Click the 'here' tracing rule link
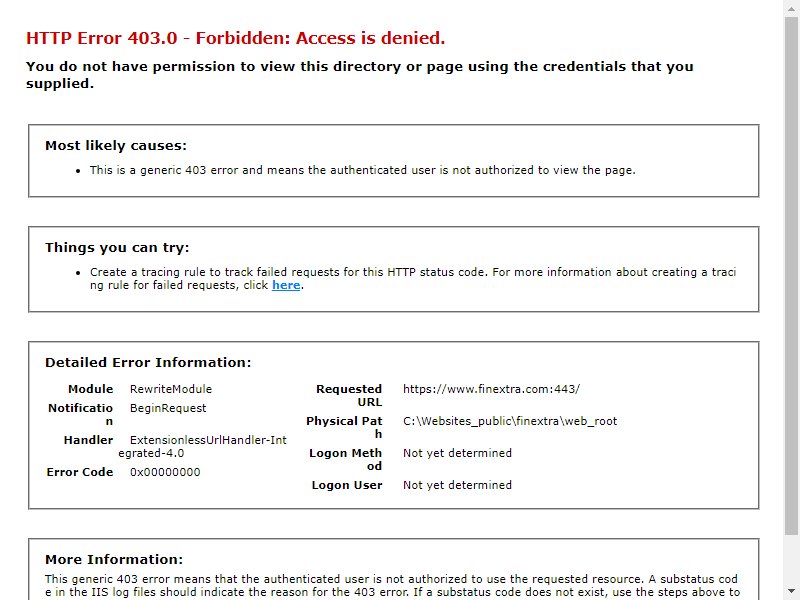Viewport: 800px width, 600px height. (286, 285)
